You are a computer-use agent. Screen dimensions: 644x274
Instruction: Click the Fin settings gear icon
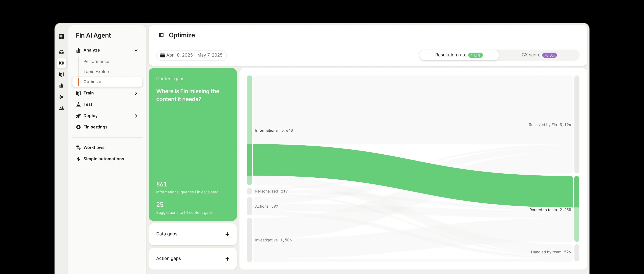pos(78,127)
